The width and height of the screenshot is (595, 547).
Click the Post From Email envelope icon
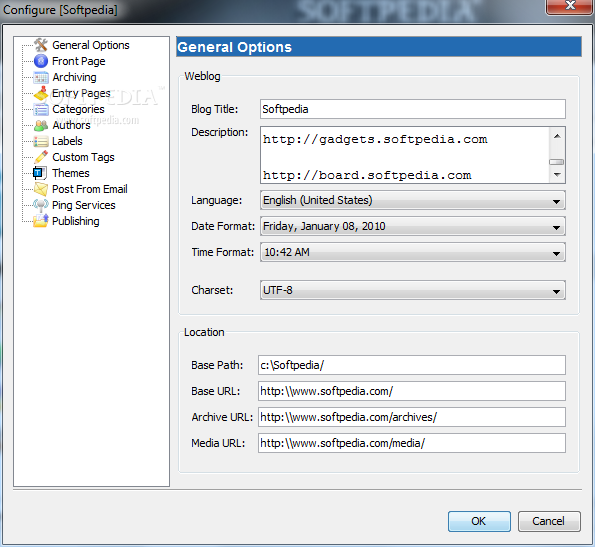click(41, 189)
